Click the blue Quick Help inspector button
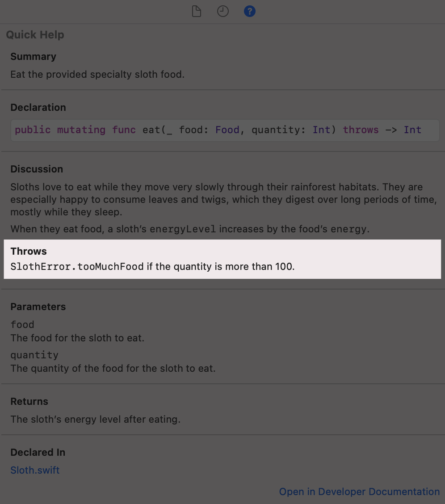The height and width of the screenshot is (504, 445). [250, 11]
